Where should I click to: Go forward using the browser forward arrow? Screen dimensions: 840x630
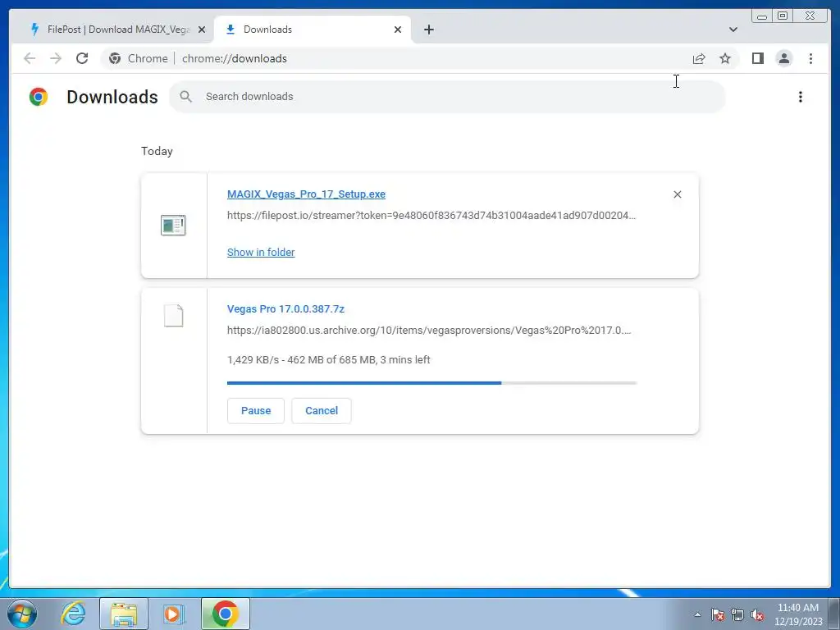pos(56,58)
